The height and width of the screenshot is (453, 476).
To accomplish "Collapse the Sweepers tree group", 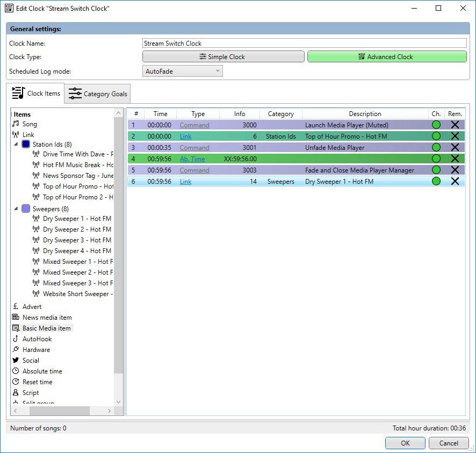I will coord(16,208).
